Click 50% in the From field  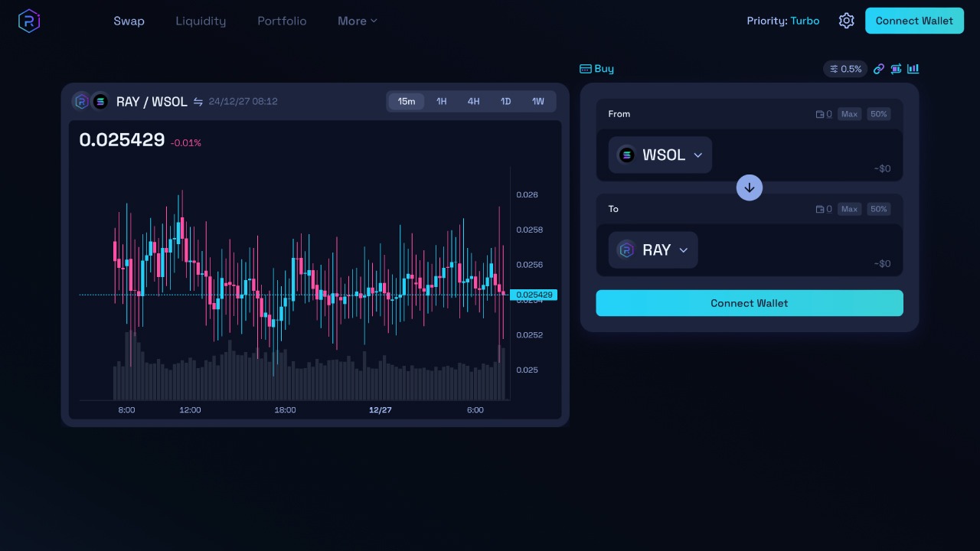pyautogui.click(x=879, y=114)
